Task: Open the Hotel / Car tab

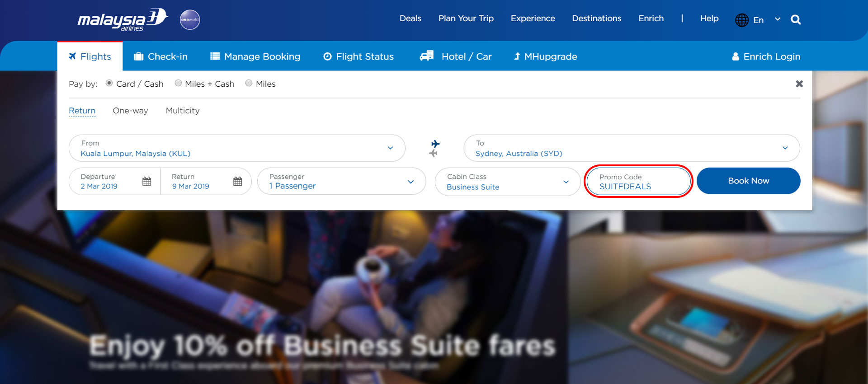Action: pyautogui.click(x=456, y=56)
